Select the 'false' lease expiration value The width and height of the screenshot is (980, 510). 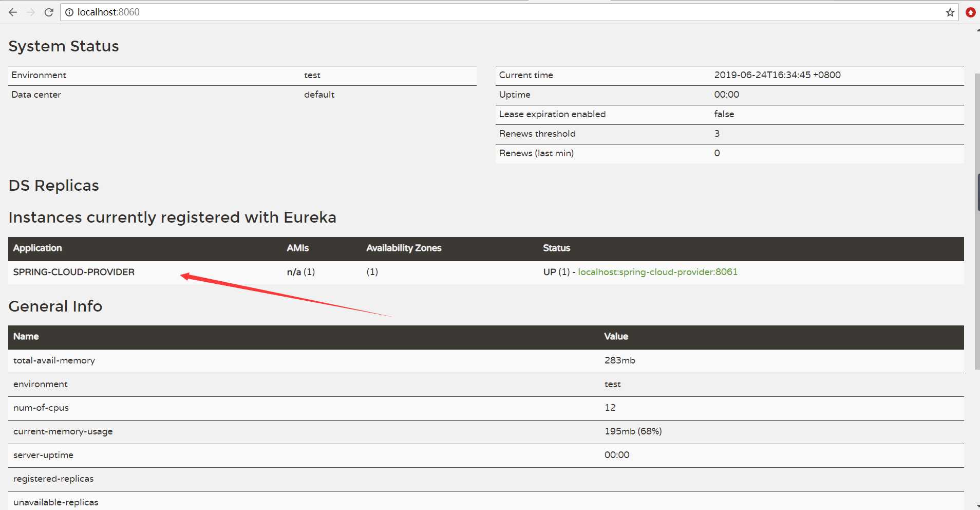tap(724, 114)
